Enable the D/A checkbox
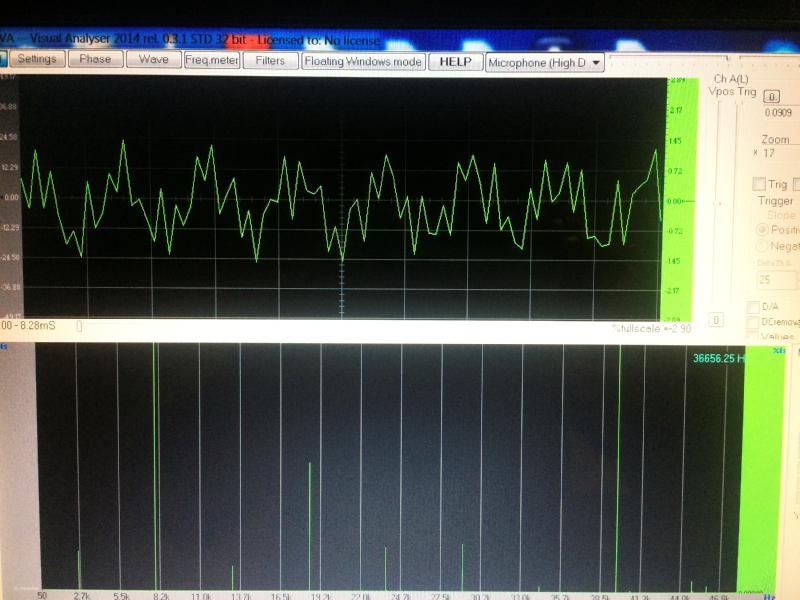800x600 pixels. [x=753, y=307]
